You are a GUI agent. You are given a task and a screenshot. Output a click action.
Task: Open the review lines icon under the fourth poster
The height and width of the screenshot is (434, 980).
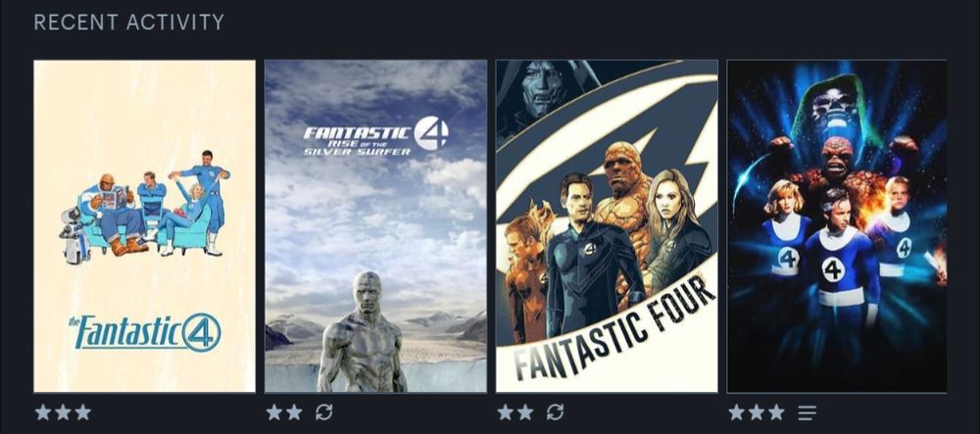807,412
